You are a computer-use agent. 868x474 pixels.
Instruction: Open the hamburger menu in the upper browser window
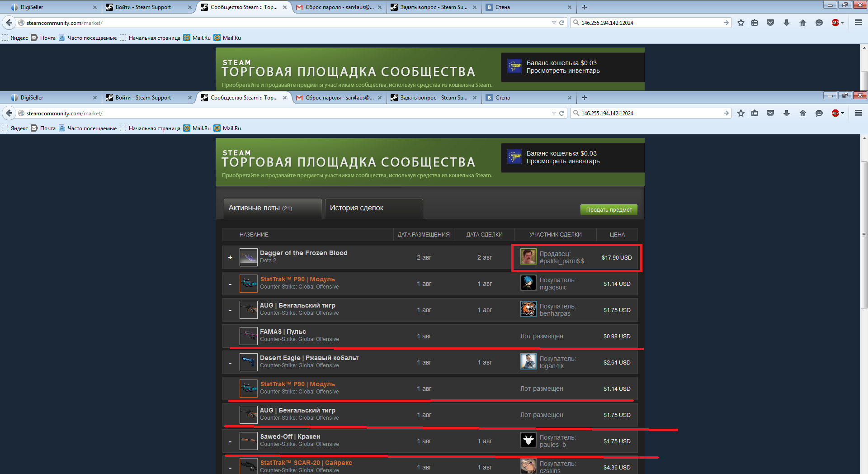(x=859, y=23)
